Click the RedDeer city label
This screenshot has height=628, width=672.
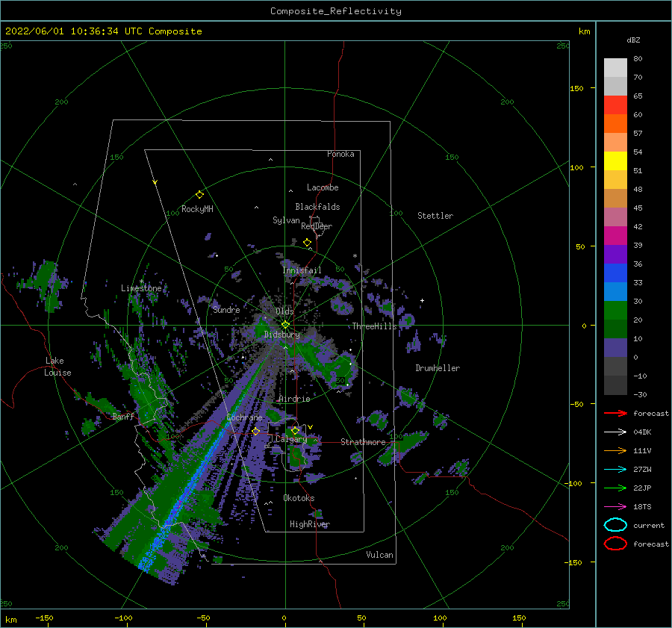pyautogui.click(x=317, y=226)
